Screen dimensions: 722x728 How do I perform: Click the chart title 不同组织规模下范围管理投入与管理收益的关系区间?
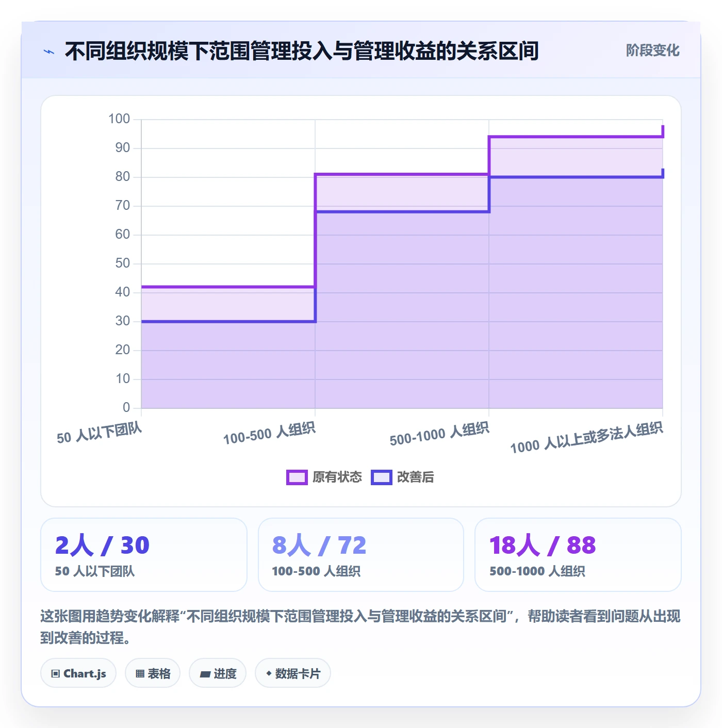pyautogui.click(x=302, y=51)
